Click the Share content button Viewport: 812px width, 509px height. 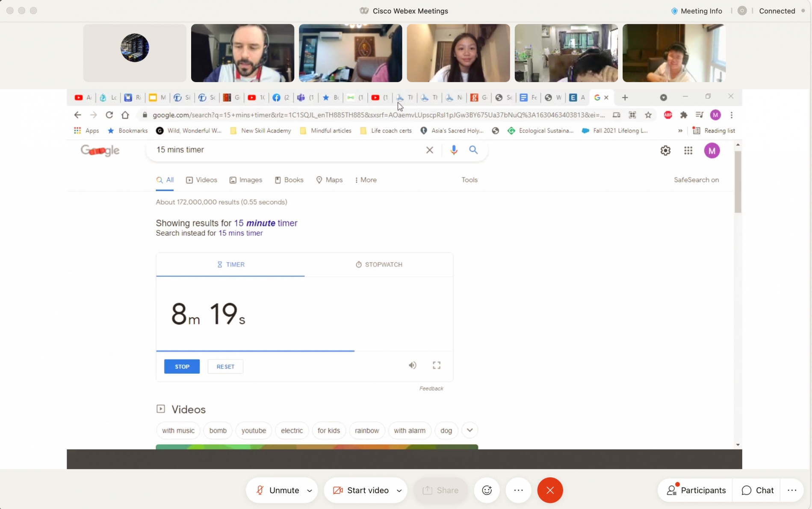440,490
